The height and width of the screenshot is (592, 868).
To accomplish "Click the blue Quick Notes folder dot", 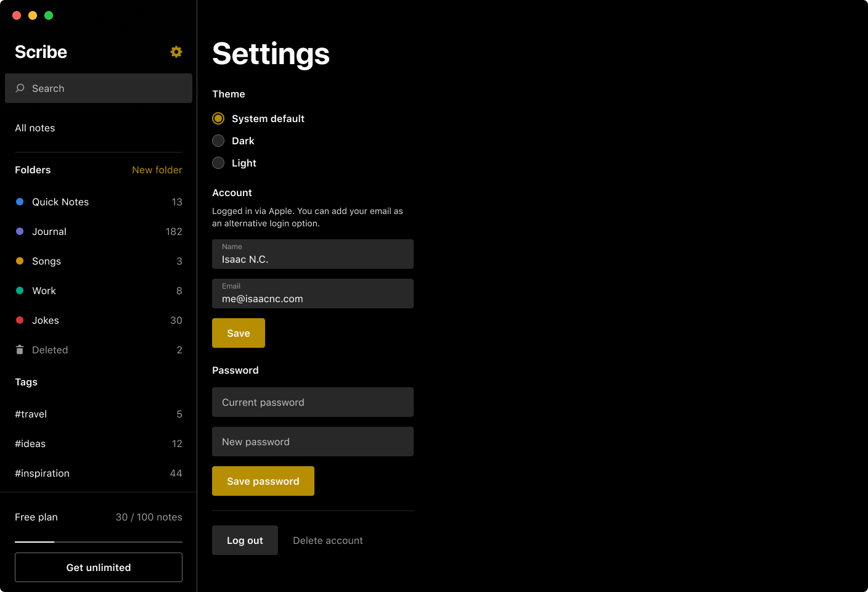I will (x=20, y=202).
